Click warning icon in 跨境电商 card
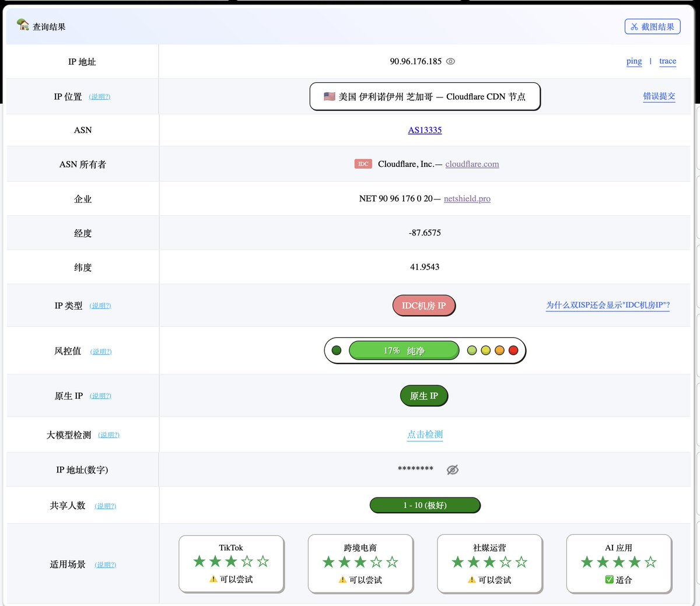Screen dimensions: 700x606 coord(342,580)
